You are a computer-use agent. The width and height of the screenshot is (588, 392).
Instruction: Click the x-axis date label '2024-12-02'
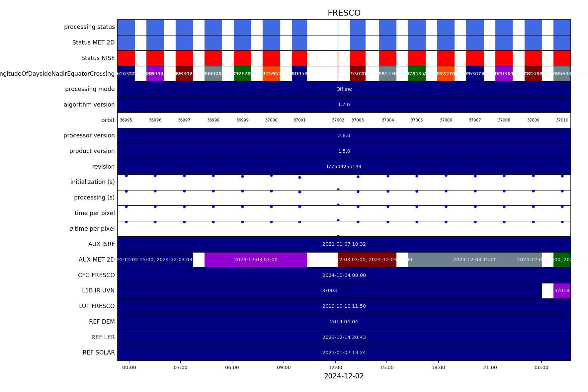click(x=344, y=376)
